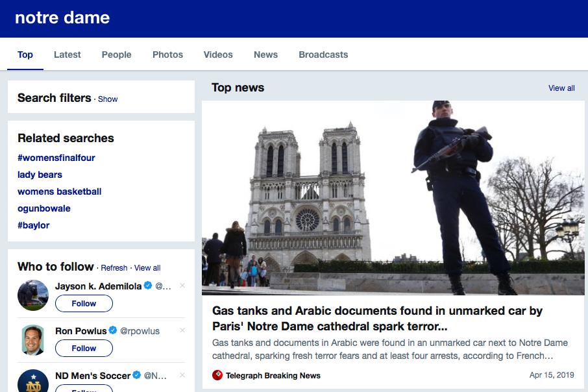
Task: Switch to the Top tab
Action: click(x=25, y=55)
